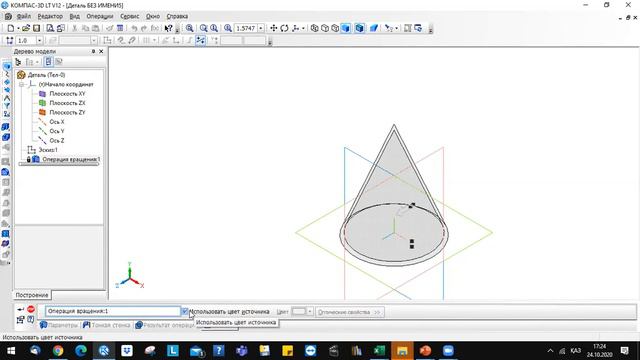Open an existing file icon
This screenshot has width=640, height=360.
coord(26,28)
